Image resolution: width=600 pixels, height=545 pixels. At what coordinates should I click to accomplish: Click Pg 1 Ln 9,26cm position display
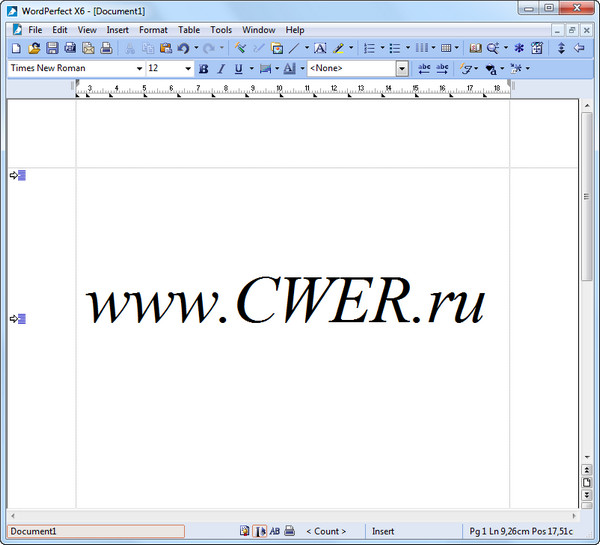pos(521,531)
